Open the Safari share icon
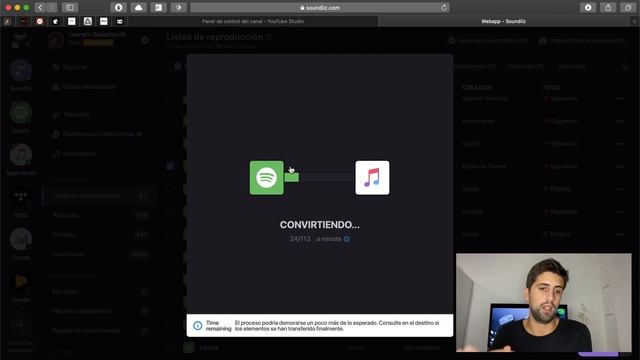 pos(608,7)
